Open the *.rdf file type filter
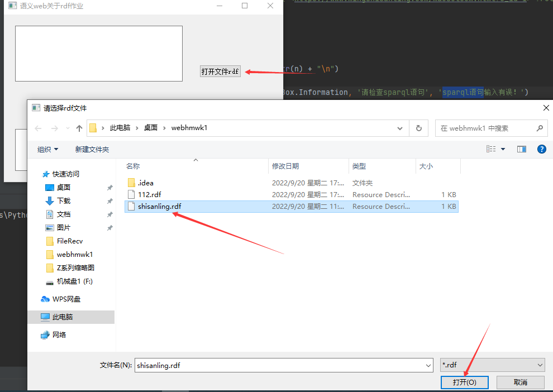 (492, 365)
